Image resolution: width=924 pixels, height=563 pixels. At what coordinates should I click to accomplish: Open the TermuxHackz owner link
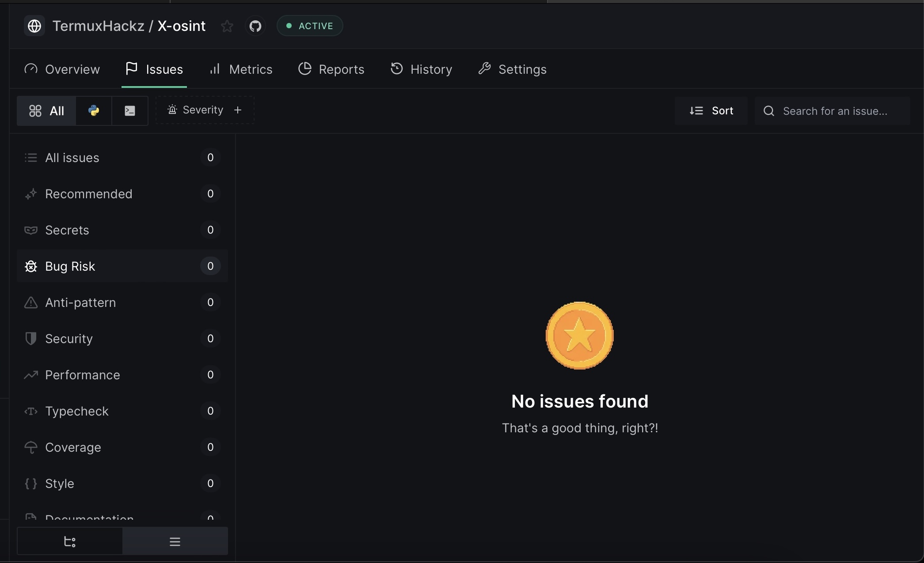98,26
